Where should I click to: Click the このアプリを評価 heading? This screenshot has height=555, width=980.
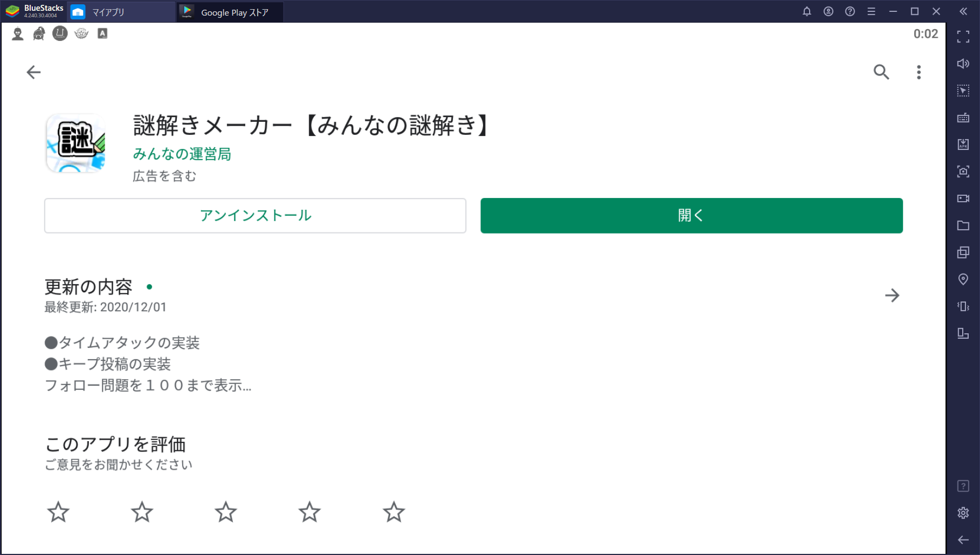pyautogui.click(x=115, y=444)
